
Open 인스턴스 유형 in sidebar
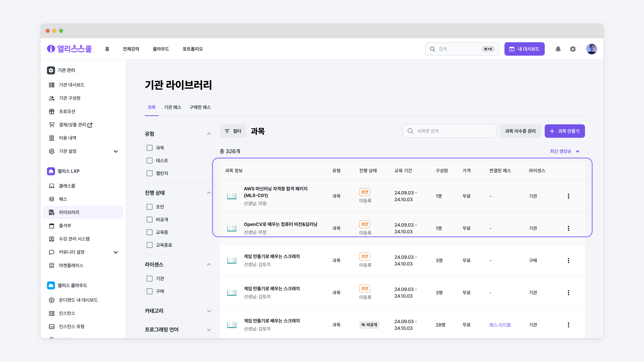tap(83, 326)
